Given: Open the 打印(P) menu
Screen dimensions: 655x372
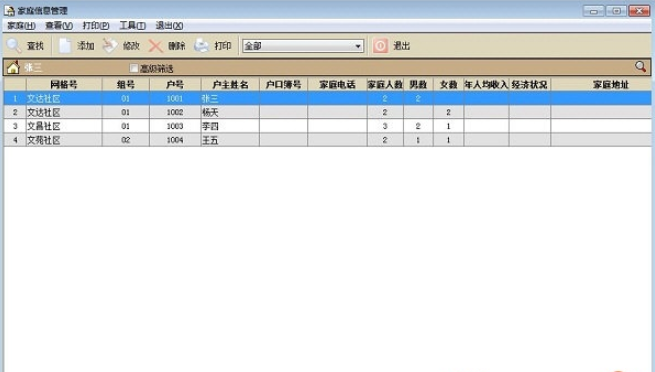Looking at the screenshot, I should [96, 26].
